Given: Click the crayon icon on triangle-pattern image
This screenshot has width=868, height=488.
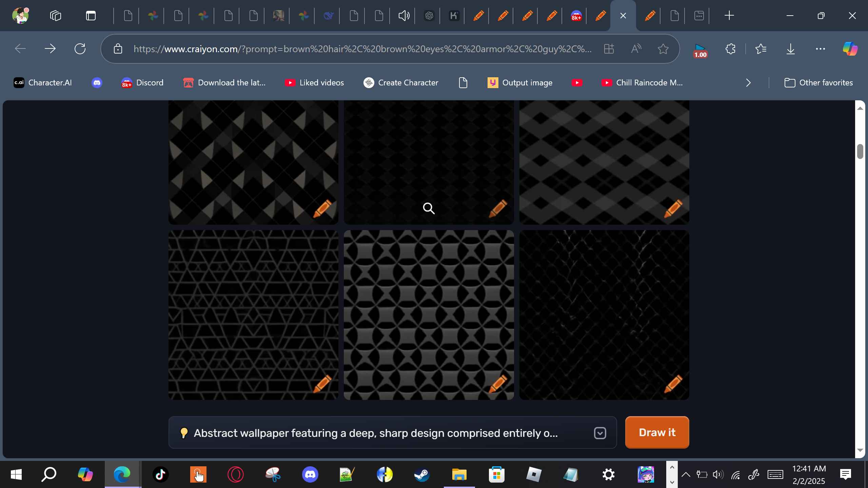Looking at the screenshot, I should click(x=322, y=384).
